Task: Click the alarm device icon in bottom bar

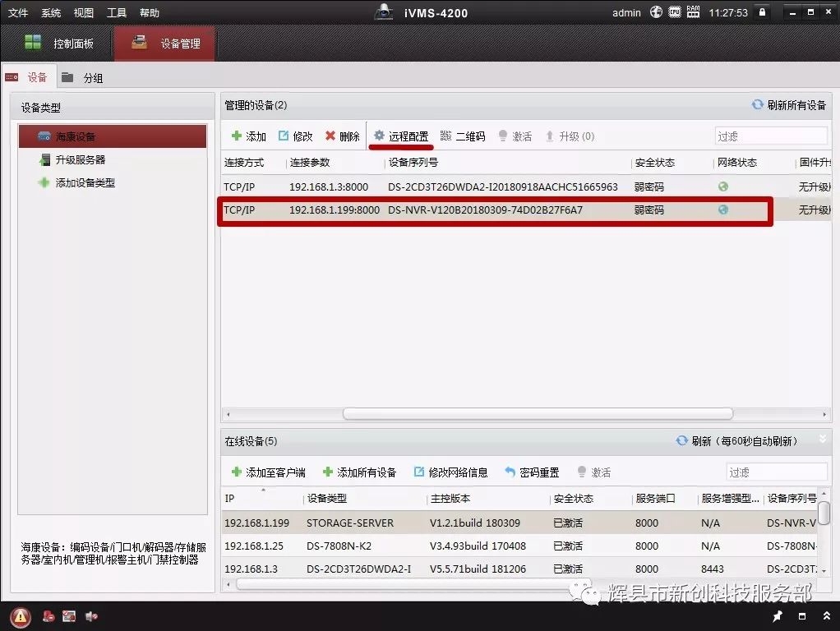Action: (48, 616)
